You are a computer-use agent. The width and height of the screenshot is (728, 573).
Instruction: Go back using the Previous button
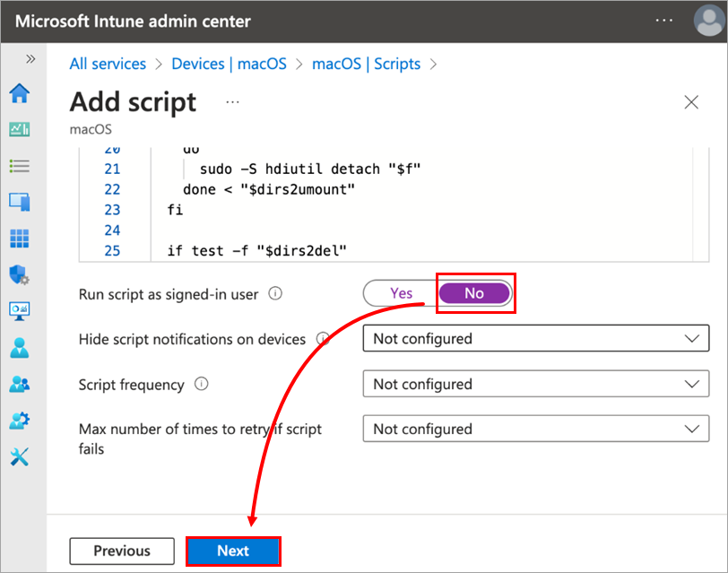coord(121,551)
